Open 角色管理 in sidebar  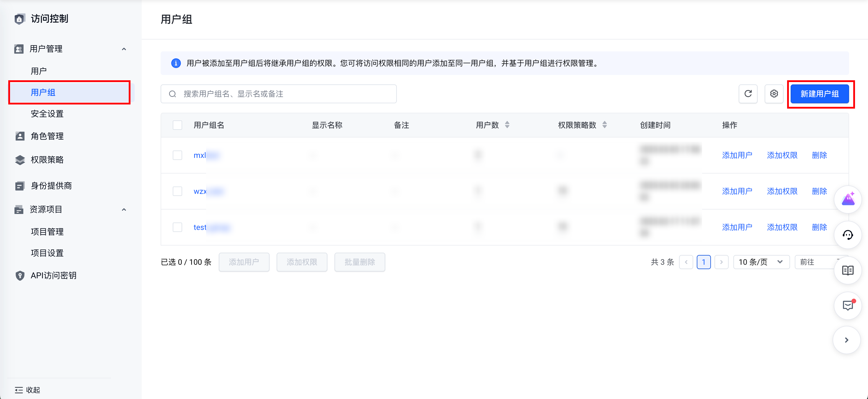pyautogui.click(x=47, y=136)
